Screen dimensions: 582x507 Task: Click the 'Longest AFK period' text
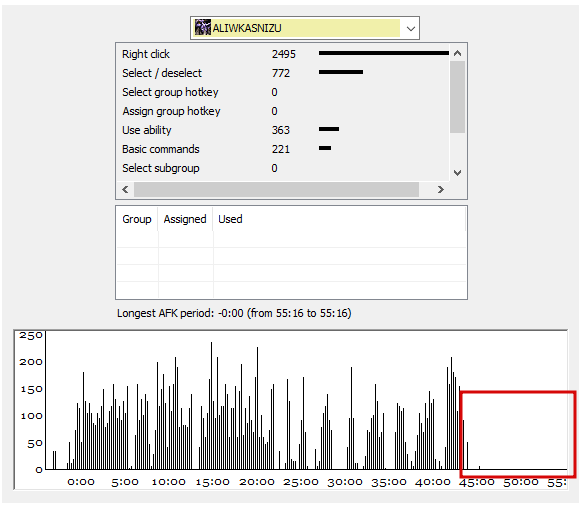(234, 313)
